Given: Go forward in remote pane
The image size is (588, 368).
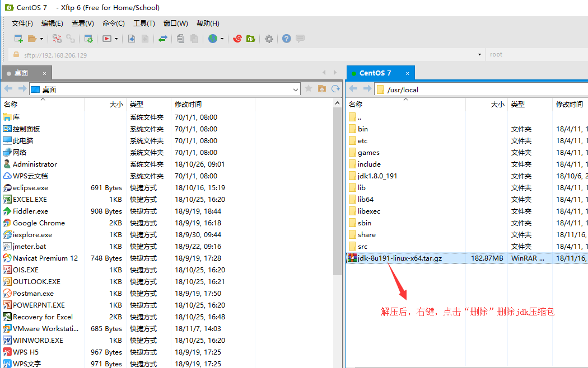Looking at the screenshot, I should [x=367, y=88].
